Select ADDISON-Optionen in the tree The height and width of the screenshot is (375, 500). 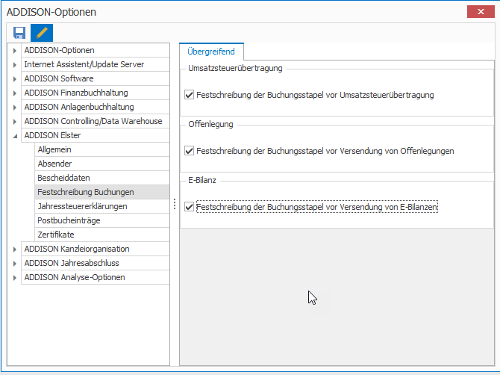point(95,50)
